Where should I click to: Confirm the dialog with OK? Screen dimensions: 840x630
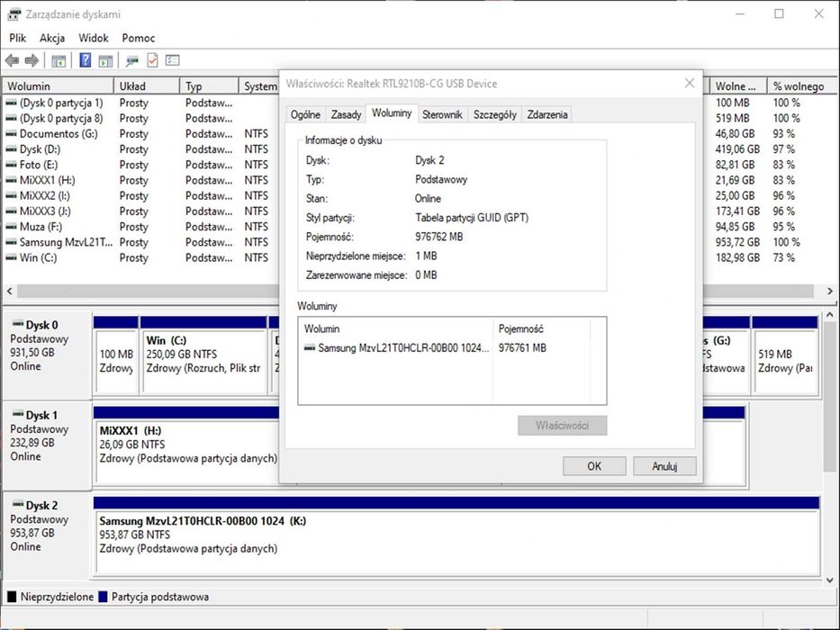point(594,466)
